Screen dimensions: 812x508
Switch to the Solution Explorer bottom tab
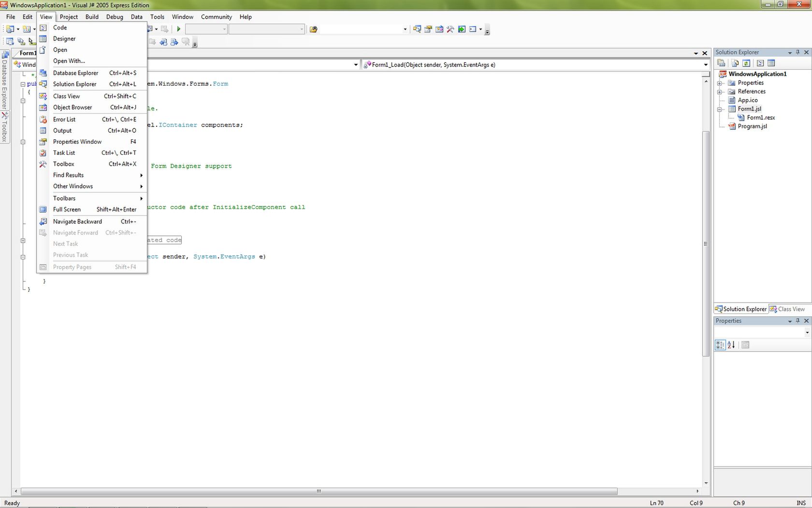[x=741, y=309]
